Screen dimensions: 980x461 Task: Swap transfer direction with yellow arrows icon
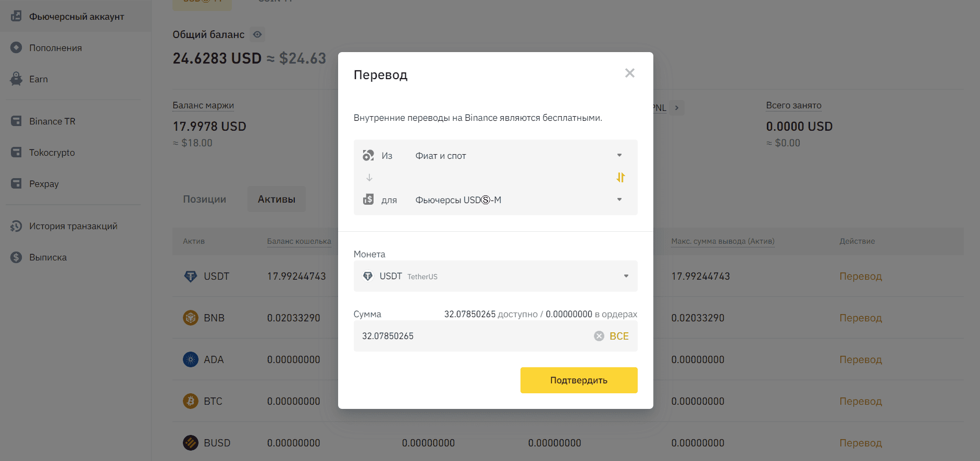621,178
